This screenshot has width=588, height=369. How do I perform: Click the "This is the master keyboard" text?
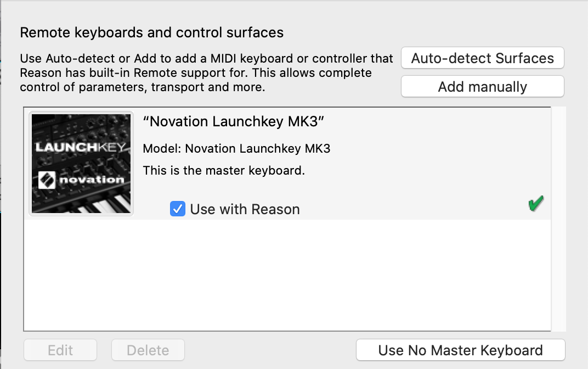[x=223, y=170]
